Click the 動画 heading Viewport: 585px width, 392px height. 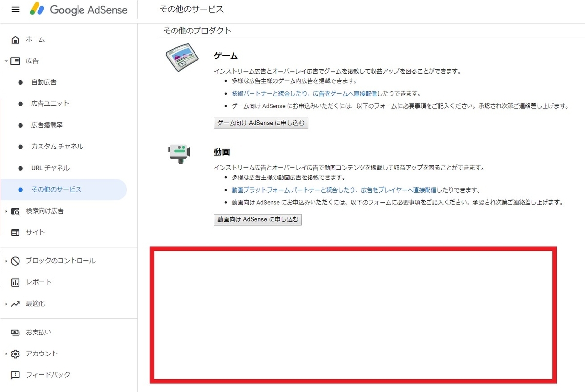(x=222, y=153)
